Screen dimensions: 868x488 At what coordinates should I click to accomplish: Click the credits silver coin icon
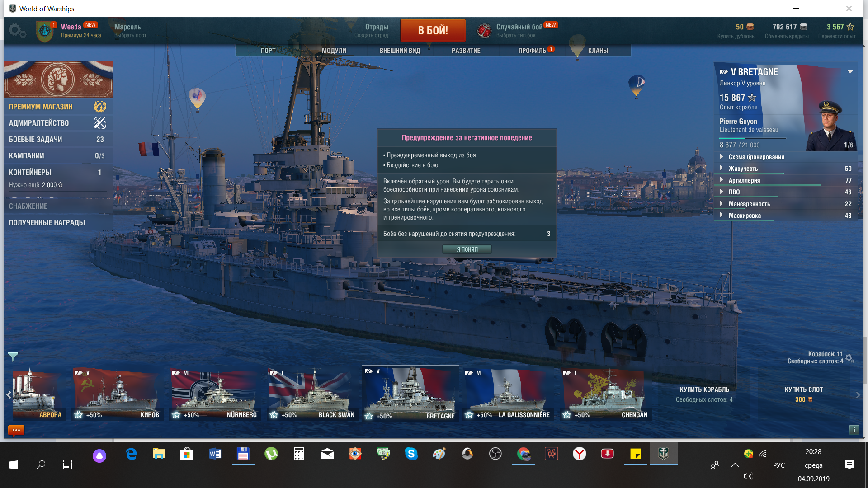803,27
